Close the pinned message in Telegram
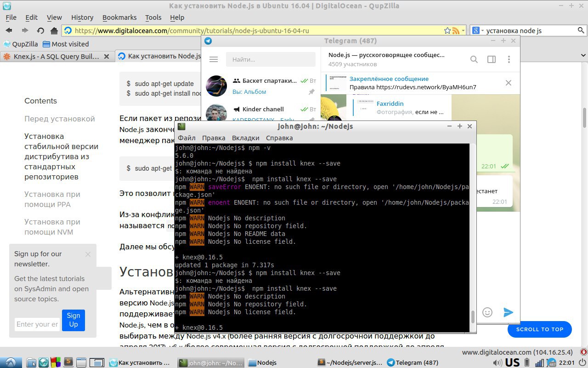The image size is (588, 368). pyautogui.click(x=509, y=83)
